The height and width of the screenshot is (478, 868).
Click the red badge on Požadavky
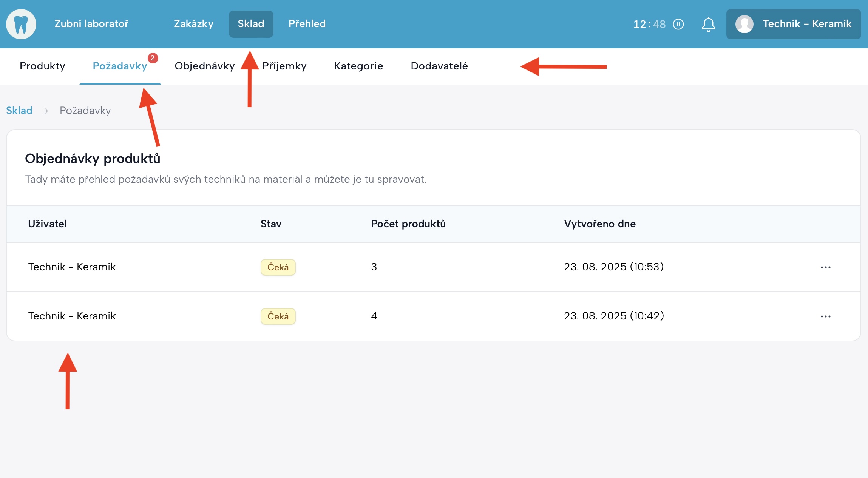tap(153, 58)
